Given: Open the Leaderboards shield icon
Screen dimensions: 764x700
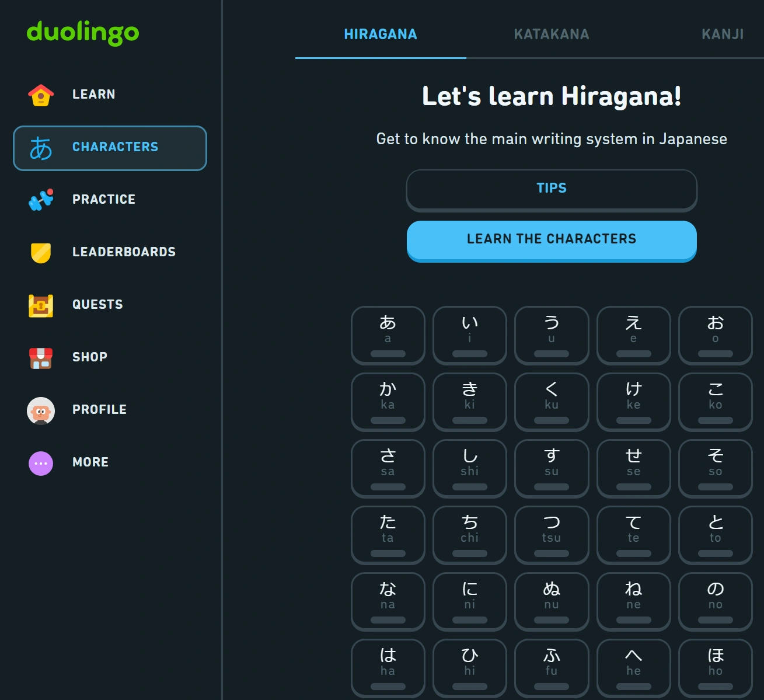Looking at the screenshot, I should (x=41, y=253).
